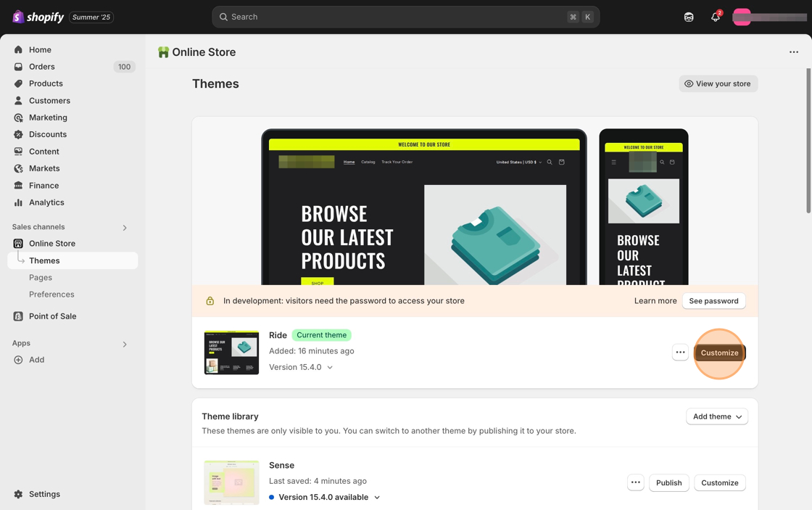Click the Learn more link

coord(655,301)
